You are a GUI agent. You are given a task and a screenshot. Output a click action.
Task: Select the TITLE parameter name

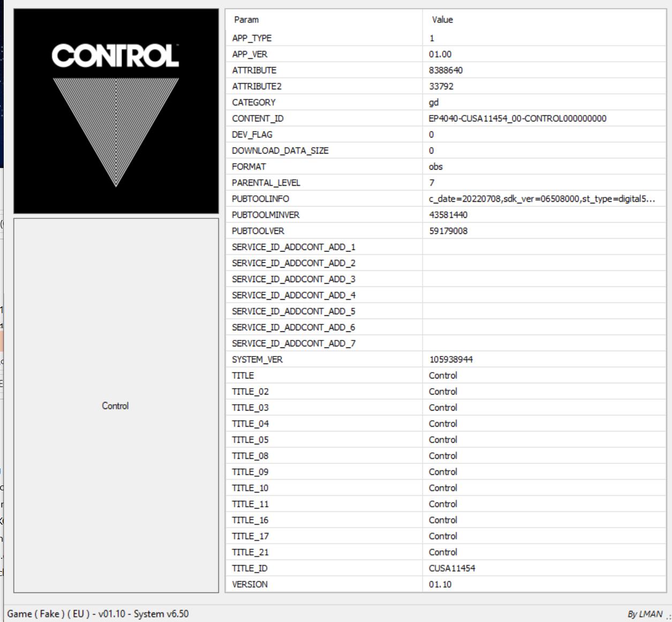point(243,375)
